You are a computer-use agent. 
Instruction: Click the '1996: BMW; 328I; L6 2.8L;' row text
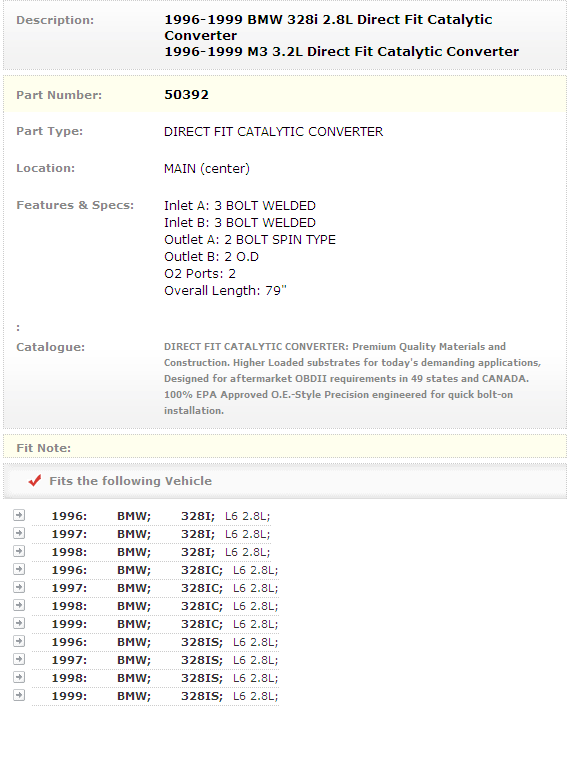click(161, 516)
